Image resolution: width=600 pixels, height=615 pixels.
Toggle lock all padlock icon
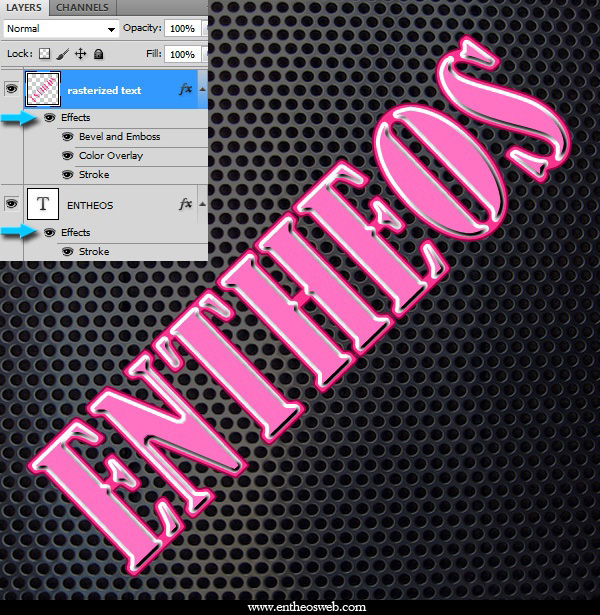(98, 54)
